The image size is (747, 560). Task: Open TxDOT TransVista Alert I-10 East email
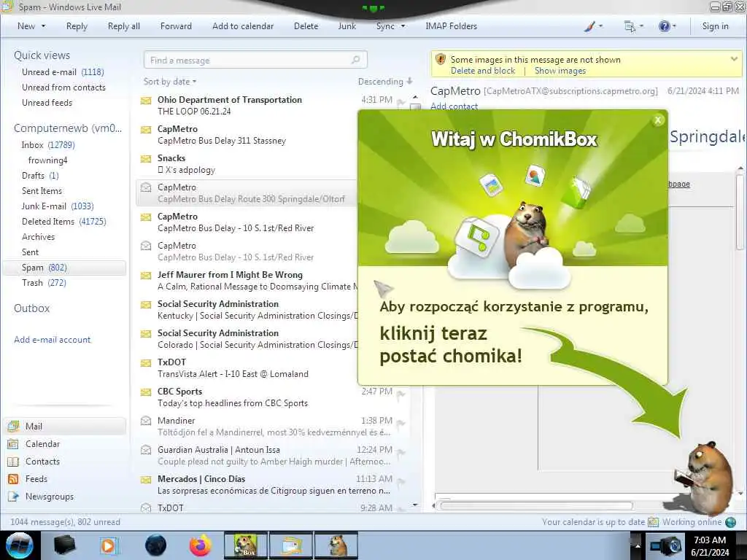(247, 367)
